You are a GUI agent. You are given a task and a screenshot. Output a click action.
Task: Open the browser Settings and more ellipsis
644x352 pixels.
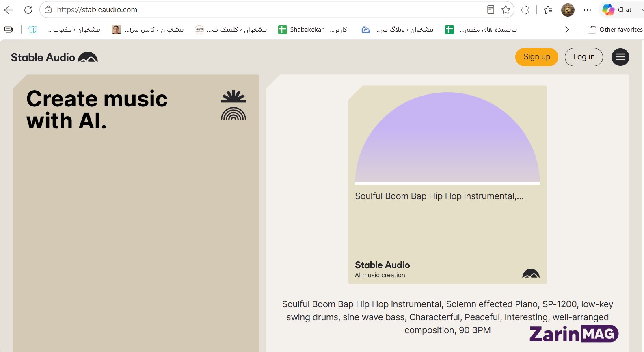click(x=587, y=10)
